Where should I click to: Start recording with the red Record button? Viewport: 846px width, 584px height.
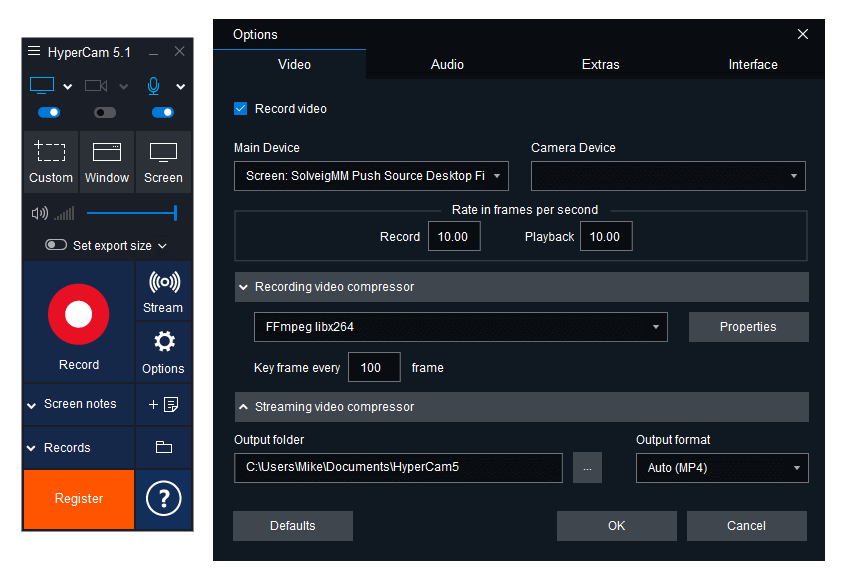[x=78, y=315]
